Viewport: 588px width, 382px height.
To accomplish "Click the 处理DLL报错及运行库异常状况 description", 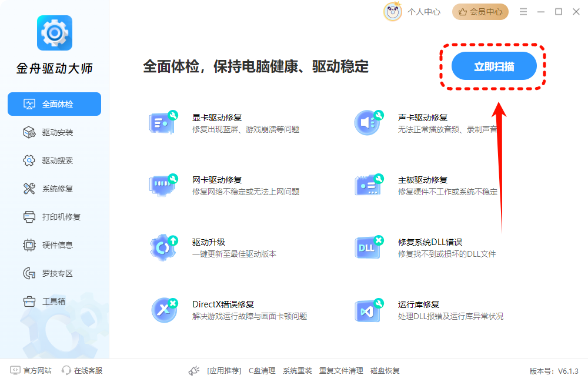I will coord(451,316).
